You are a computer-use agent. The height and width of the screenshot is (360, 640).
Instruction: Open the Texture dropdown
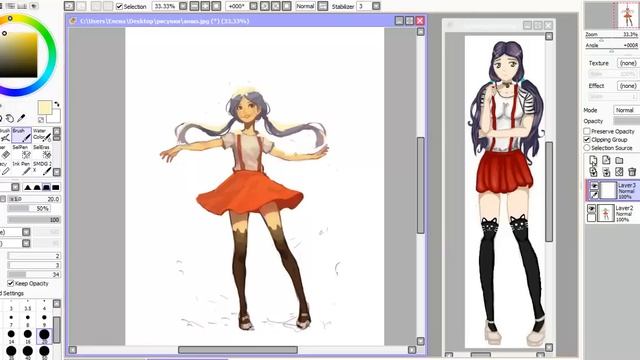[x=628, y=63]
